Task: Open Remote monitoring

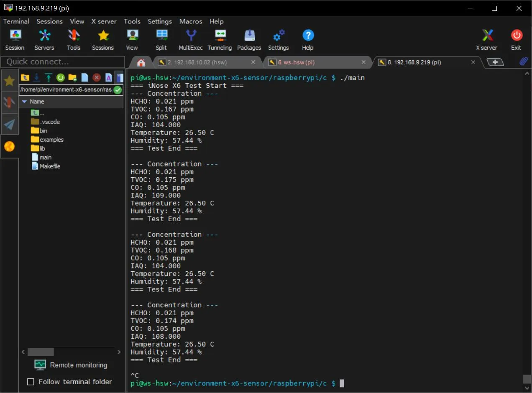Action: (71, 365)
